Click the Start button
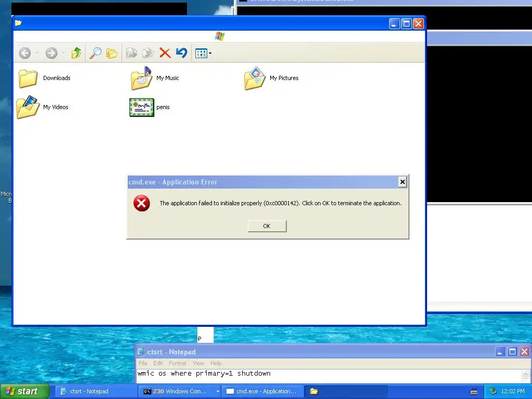Image resolution: width=532 pixels, height=399 pixels. 24,391
